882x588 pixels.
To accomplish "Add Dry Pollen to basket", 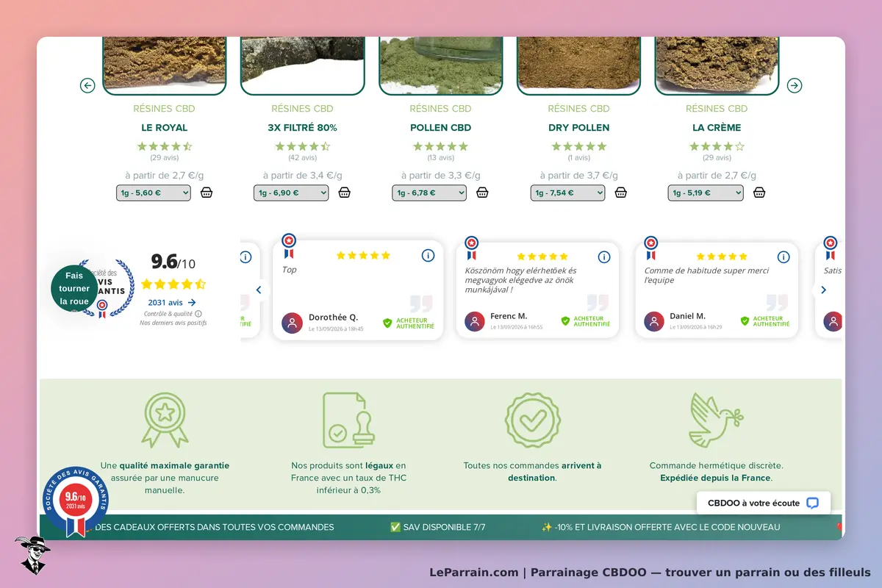I will pos(621,193).
